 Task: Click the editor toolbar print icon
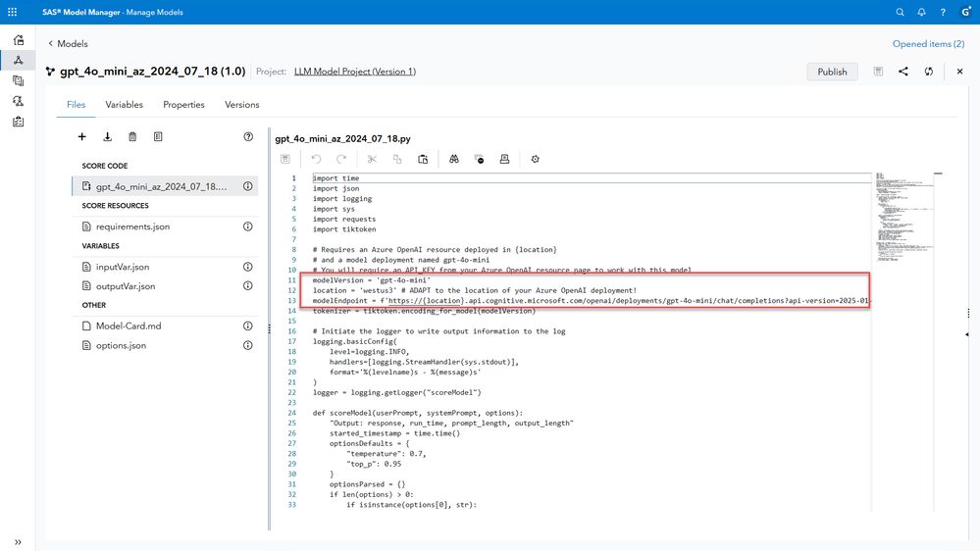[504, 159]
